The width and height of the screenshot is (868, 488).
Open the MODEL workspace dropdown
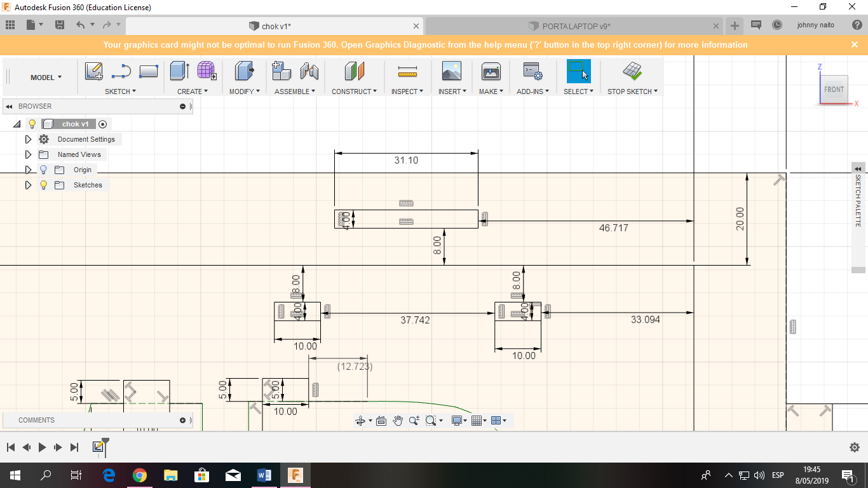click(46, 78)
